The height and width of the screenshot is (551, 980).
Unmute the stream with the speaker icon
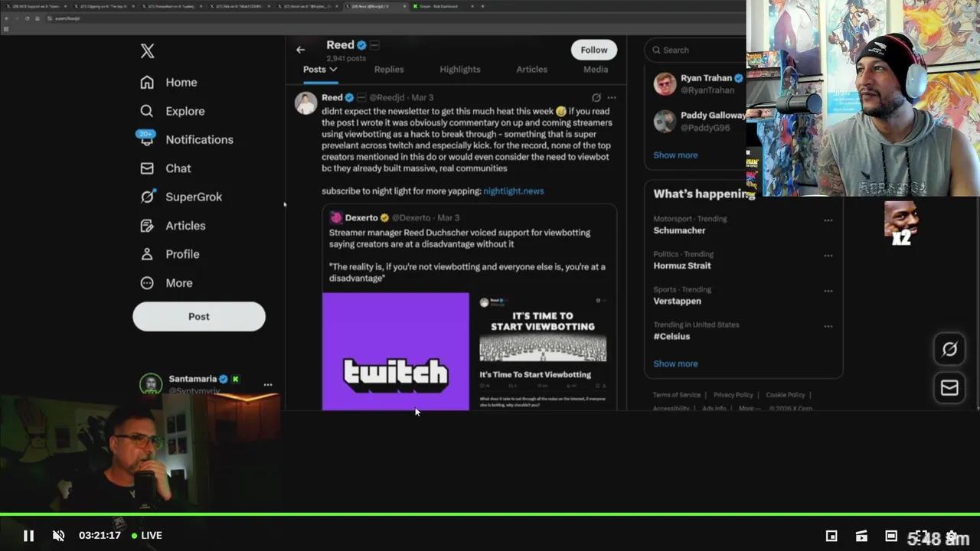coord(58,536)
